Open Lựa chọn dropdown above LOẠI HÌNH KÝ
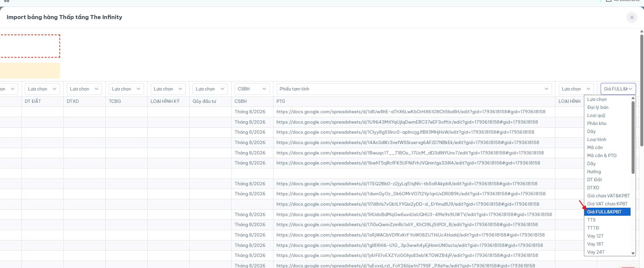Viewport: 644px width, 268px height. [168, 89]
